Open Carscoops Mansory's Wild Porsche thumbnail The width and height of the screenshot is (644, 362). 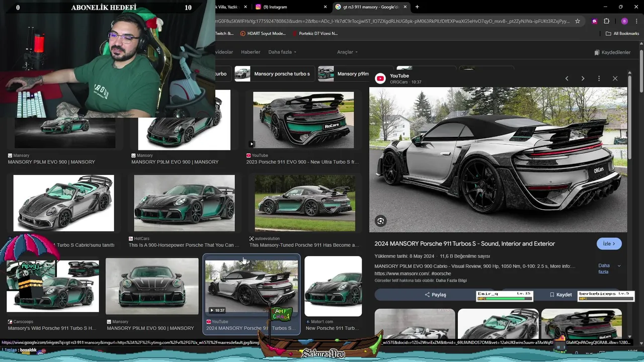(53, 286)
